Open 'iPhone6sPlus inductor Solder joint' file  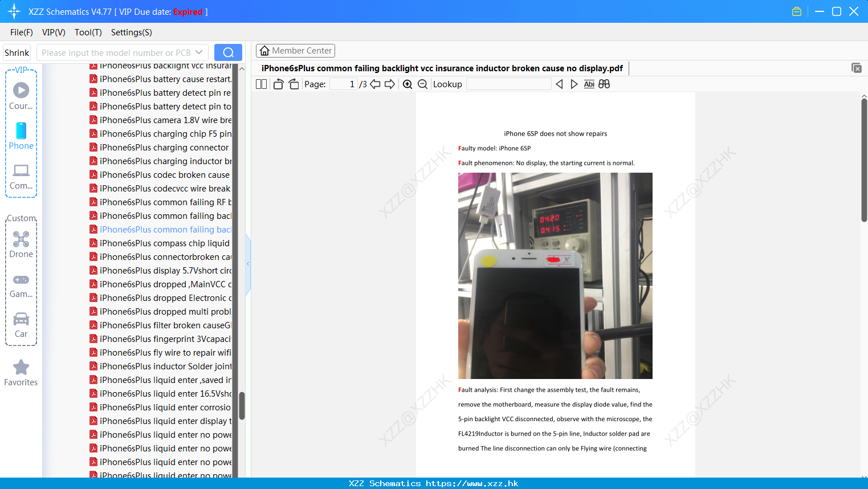[160, 366]
